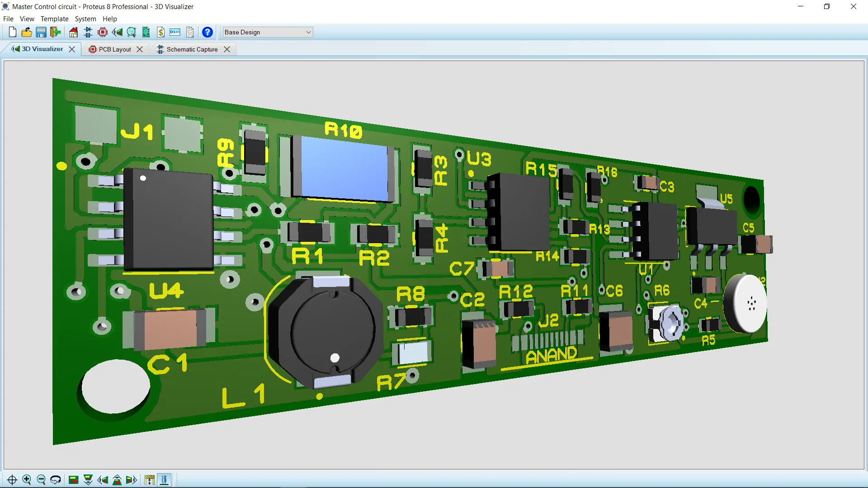Open the Gerber Viewer magnifier icon
Screen dimensions: 868x488
click(x=132, y=32)
